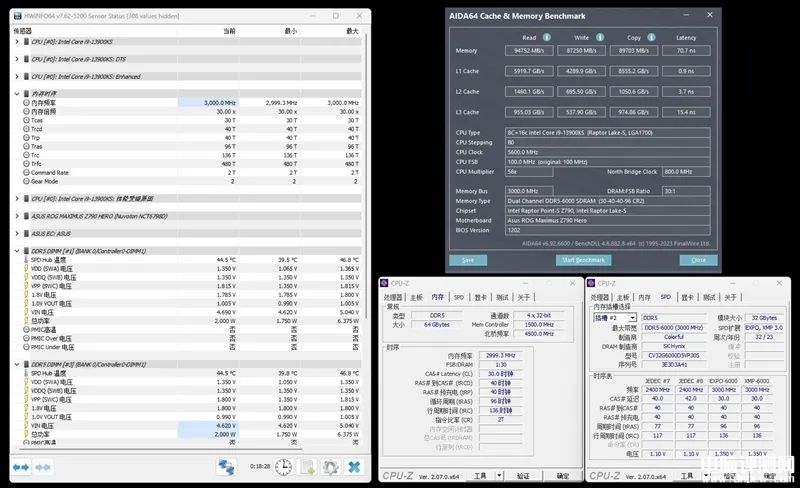The width and height of the screenshot is (800, 488).
Task: Click the HWiNFO64 title bar app icon
Action: [x=16, y=16]
